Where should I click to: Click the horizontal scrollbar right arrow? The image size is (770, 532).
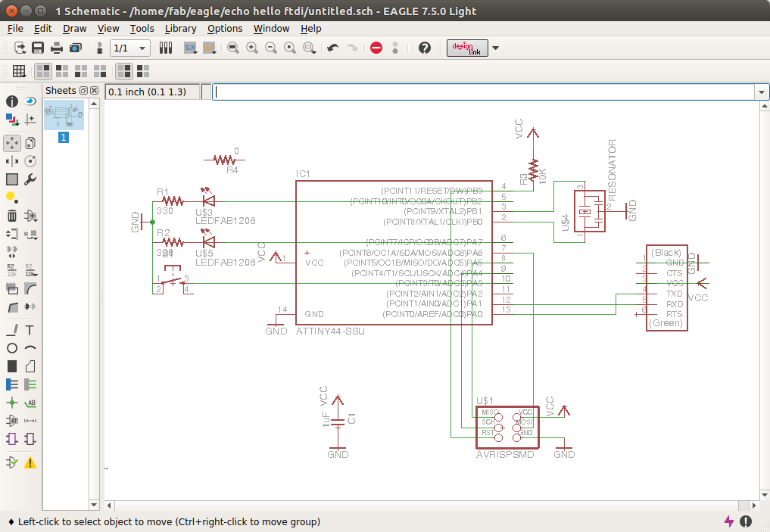[754, 505]
